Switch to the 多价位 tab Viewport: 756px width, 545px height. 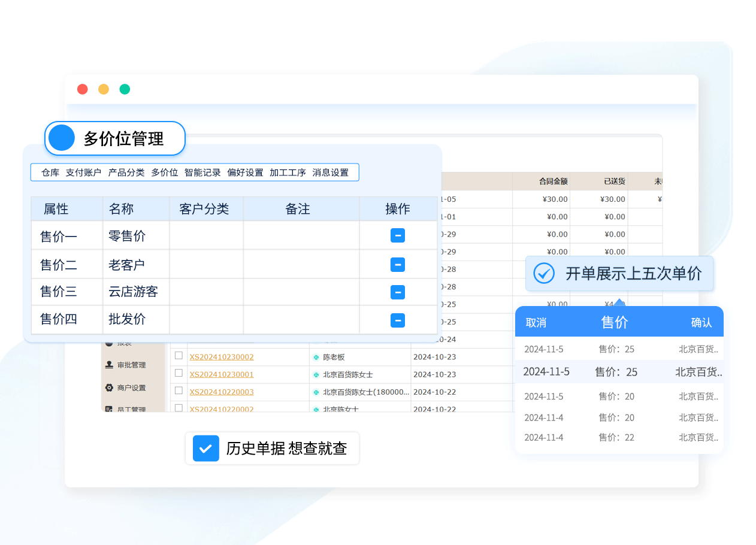tap(164, 172)
